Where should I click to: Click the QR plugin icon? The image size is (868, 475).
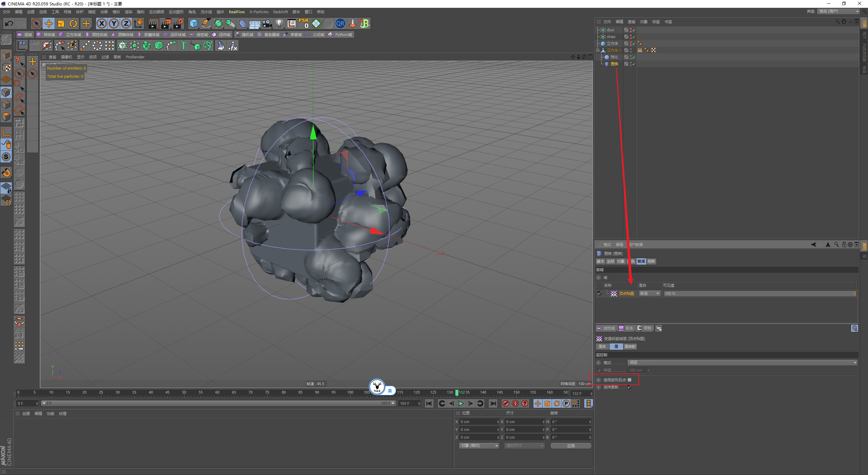pos(340,23)
